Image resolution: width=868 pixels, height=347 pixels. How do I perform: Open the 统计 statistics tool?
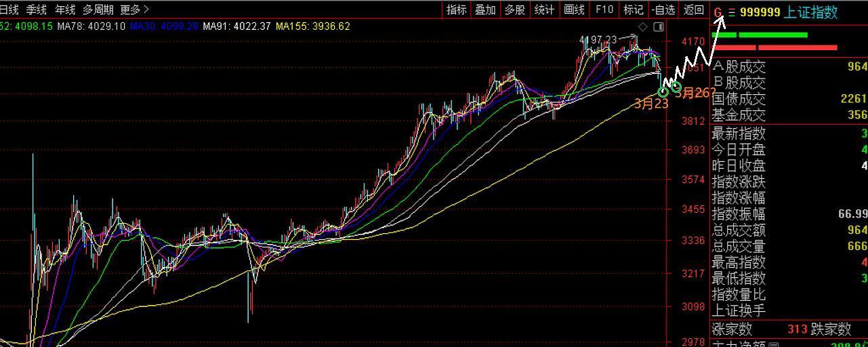[x=544, y=9]
